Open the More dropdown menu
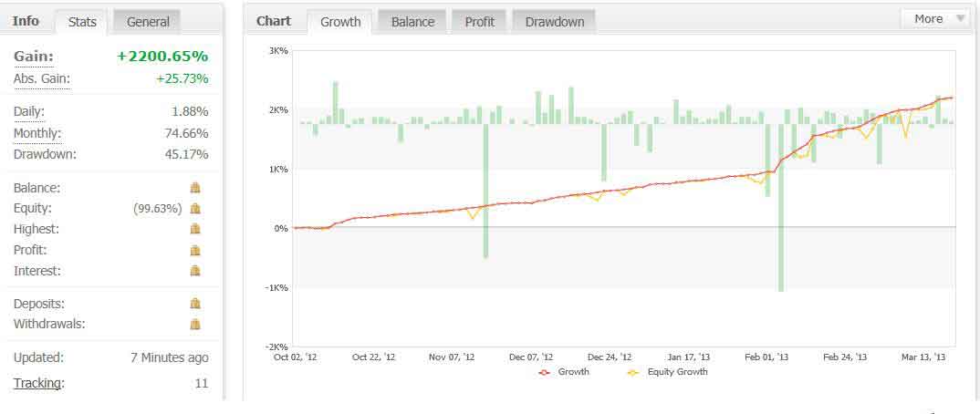The width and height of the screenshot is (980, 414). [x=935, y=19]
